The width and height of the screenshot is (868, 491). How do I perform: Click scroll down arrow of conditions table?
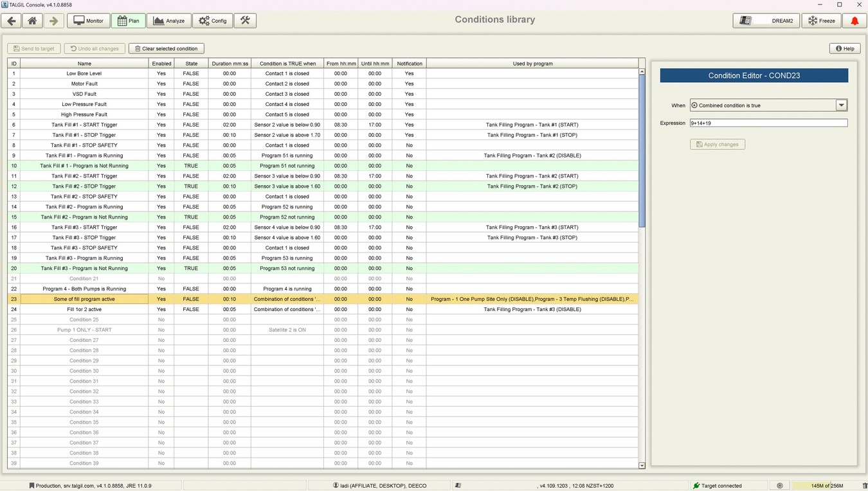[642, 465]
